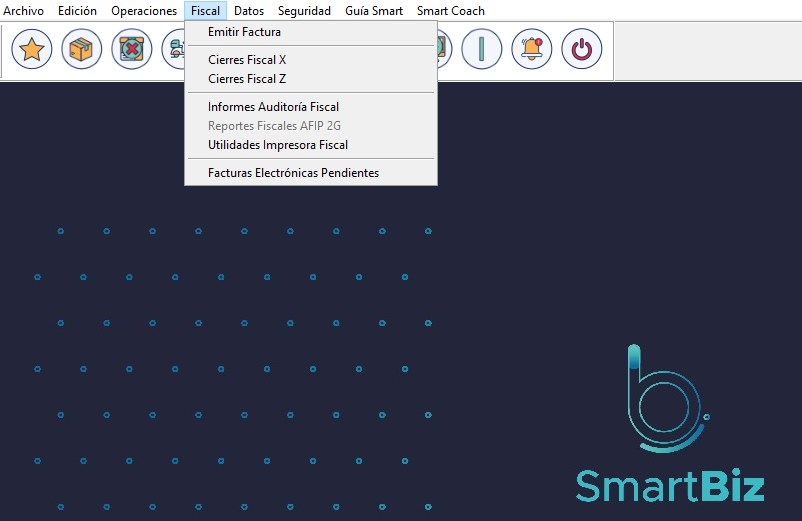802x521 pixels.
Task: Open Facturas Electrónicas Pendientes
Action: [x=293, y=173]
